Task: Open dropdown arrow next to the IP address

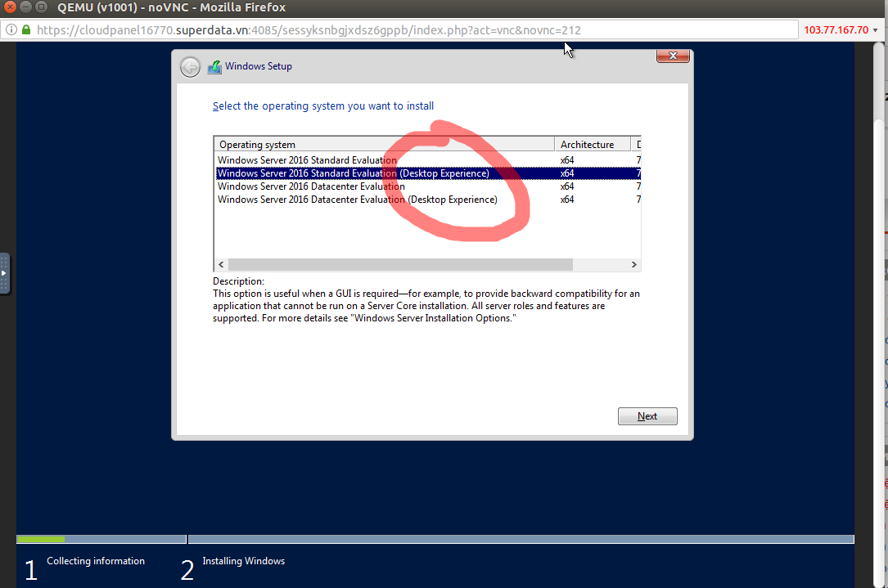Action: click(x=876, y=30)
